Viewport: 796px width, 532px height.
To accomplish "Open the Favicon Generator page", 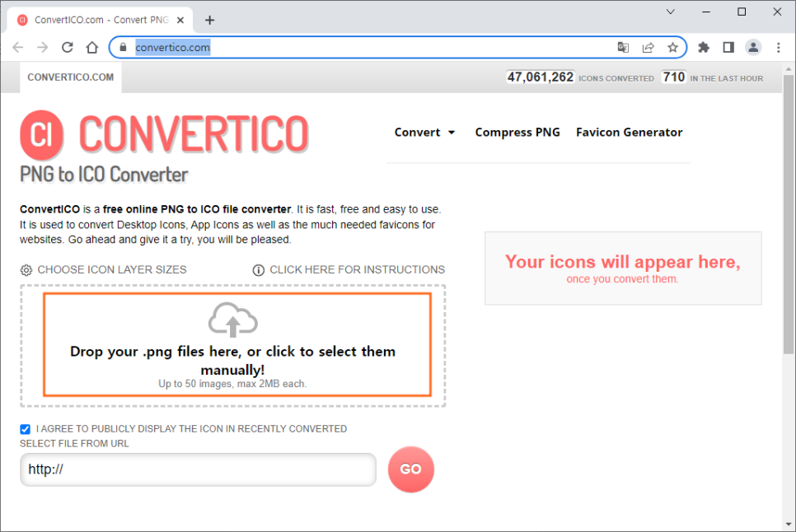I will pyautogui.click(x=629, y=133).
